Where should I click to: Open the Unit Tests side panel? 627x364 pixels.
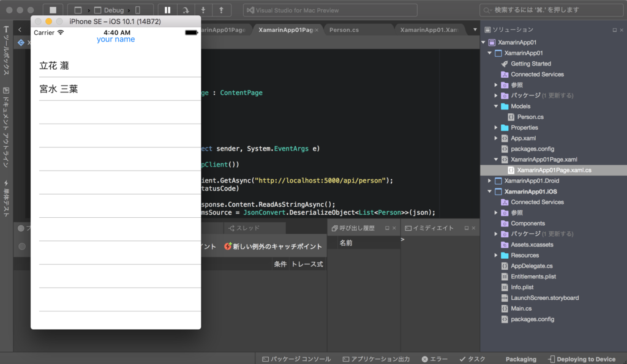tap(6, 199)
